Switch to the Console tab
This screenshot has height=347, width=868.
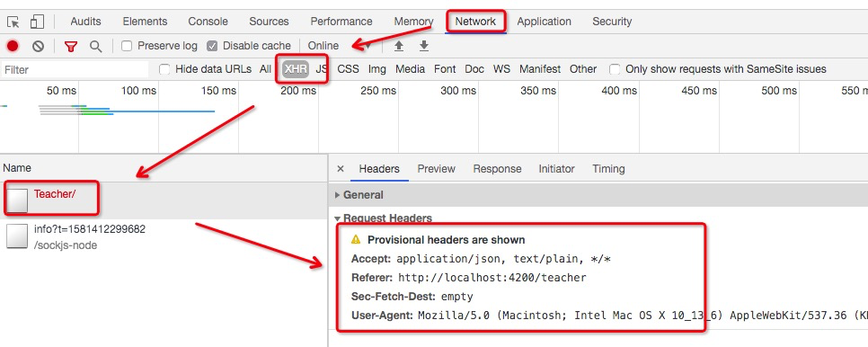[208, 22]
